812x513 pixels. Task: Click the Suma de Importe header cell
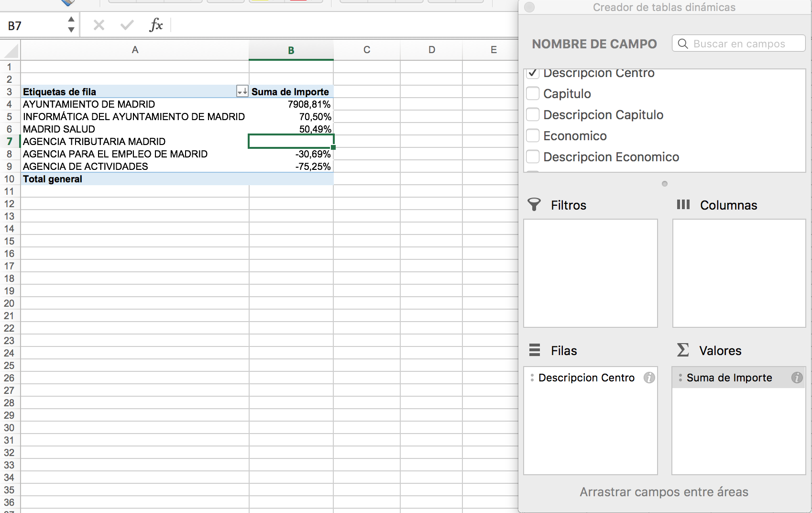tap(291, 92)
